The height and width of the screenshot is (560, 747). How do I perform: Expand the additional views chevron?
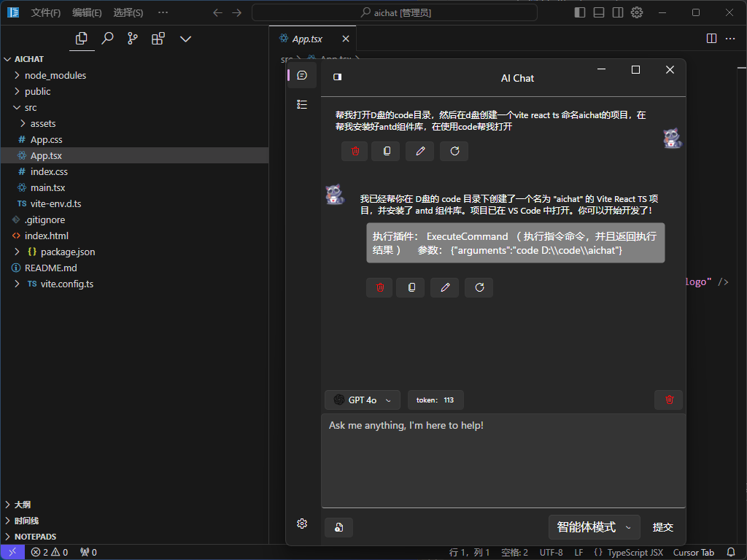(x=185, y=39)
